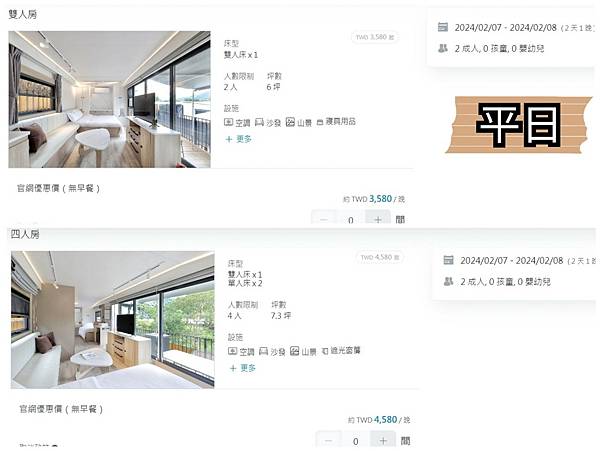Increase double room quantity with plus button
Image resolution: width=600 pixels, height=451 pixels.
click(x=378, y=218)
